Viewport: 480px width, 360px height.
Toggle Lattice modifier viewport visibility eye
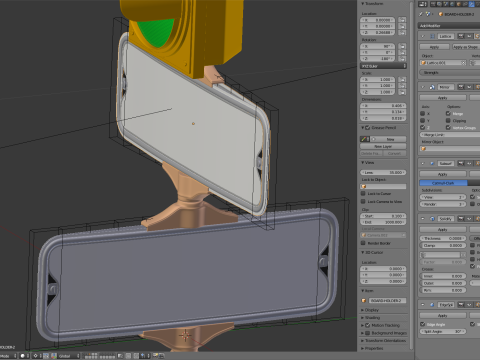pyautogui.click(x=469, y=36)
